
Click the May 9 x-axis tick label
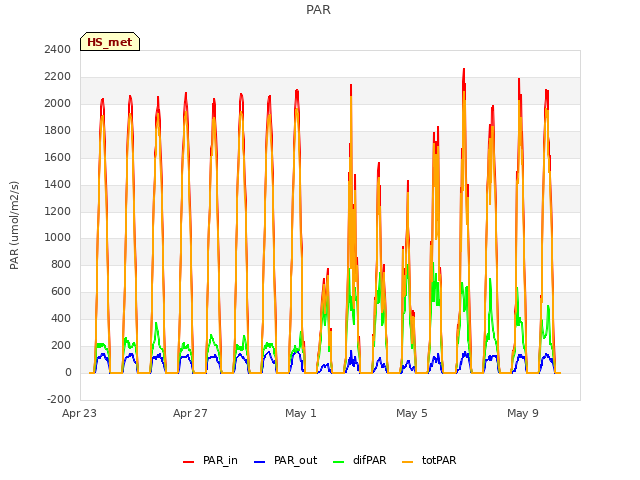[523, 413]
